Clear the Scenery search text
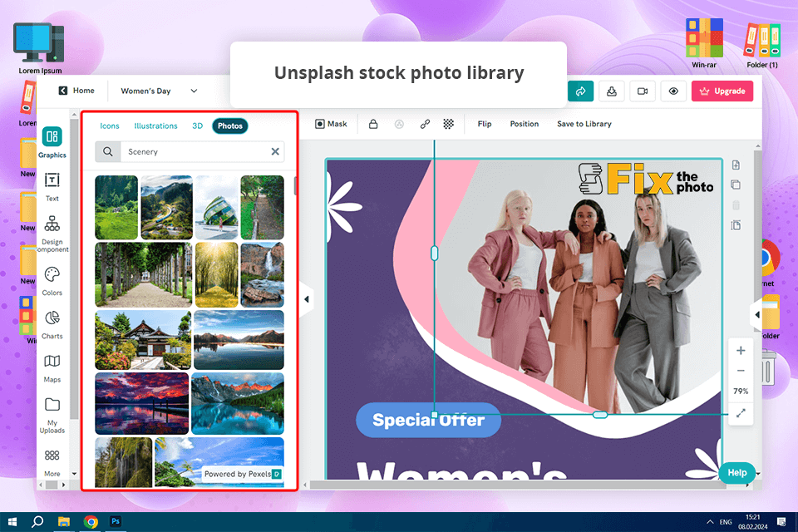The height and width of the screenshot is (532, 798). pos(275,152)
